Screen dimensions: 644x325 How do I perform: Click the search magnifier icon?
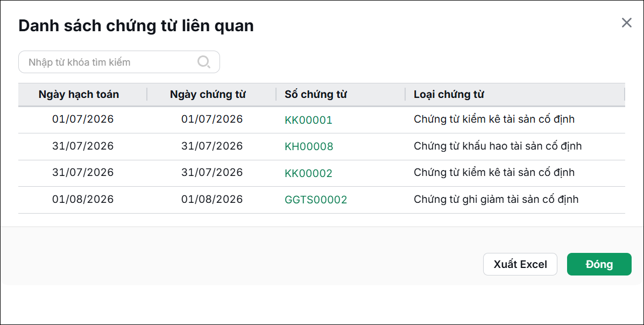coord(204,62)
